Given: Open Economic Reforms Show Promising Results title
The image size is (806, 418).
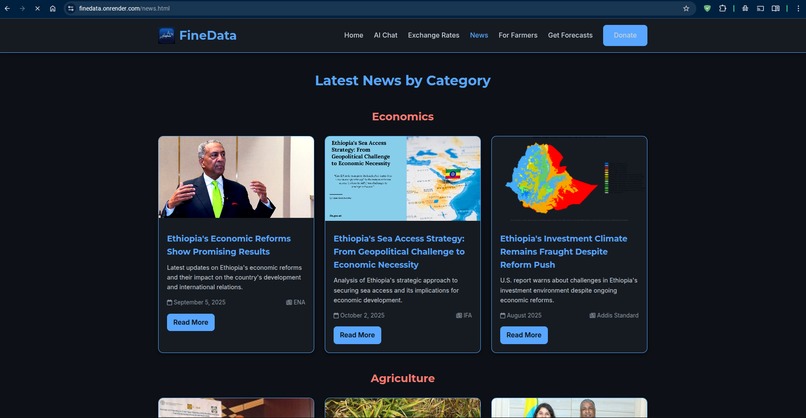Looking at the screenshot, I should click(x=229, y=245).
